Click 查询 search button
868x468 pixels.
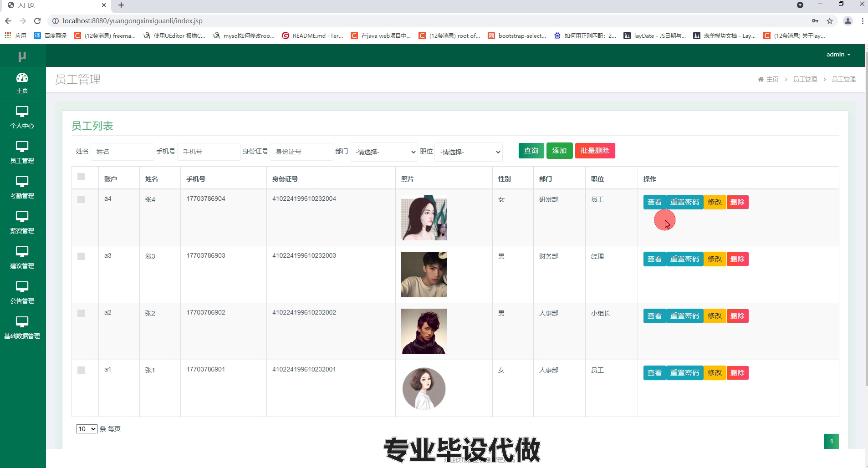531,151
